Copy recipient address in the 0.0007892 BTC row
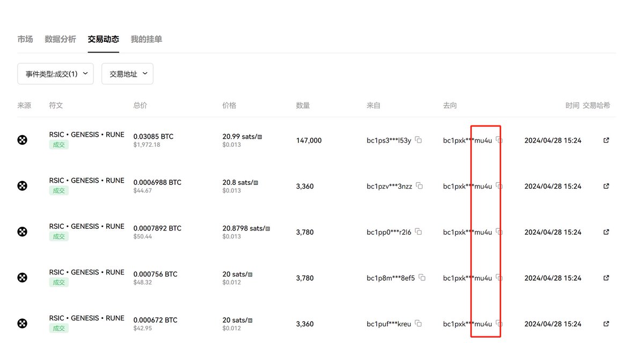This screenshot has height=343, width=644. pos(499,232)
